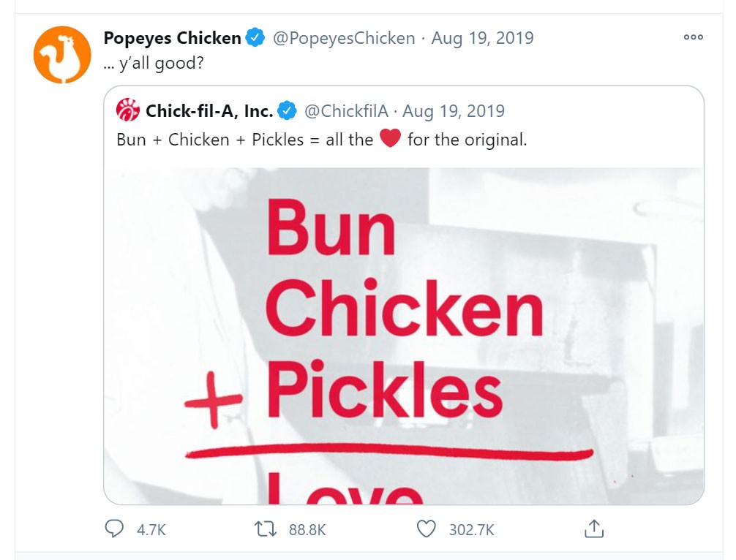Open the Popeyes Chicken display name
This screenshot has height=560, width=736.
(172, 38)
